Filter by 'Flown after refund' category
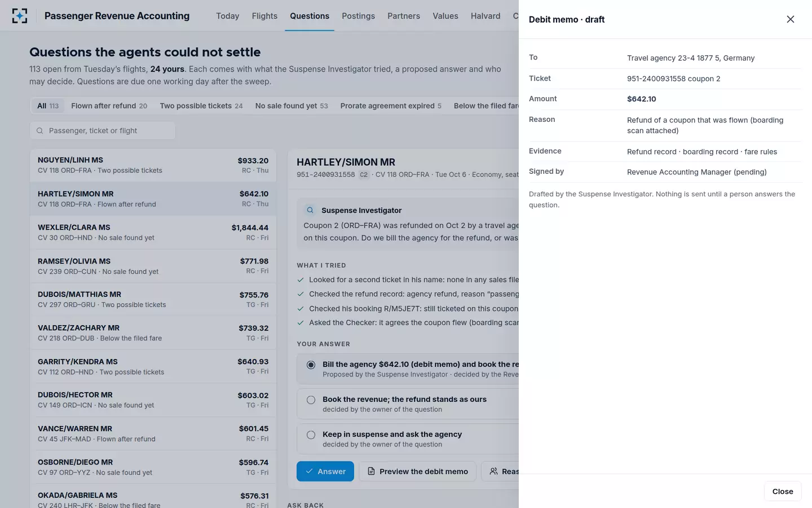Viewport: 812px width, 508px height. pos(109,106)
